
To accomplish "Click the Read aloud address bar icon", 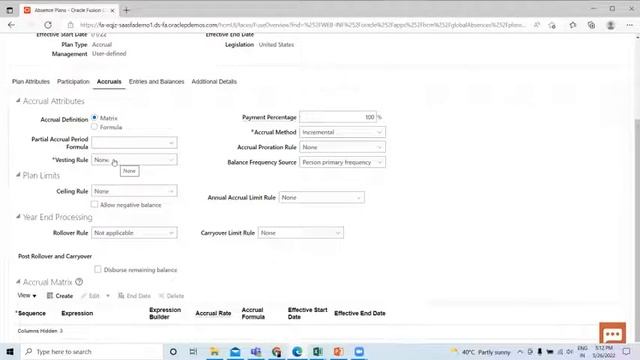I will pos(537,25).
